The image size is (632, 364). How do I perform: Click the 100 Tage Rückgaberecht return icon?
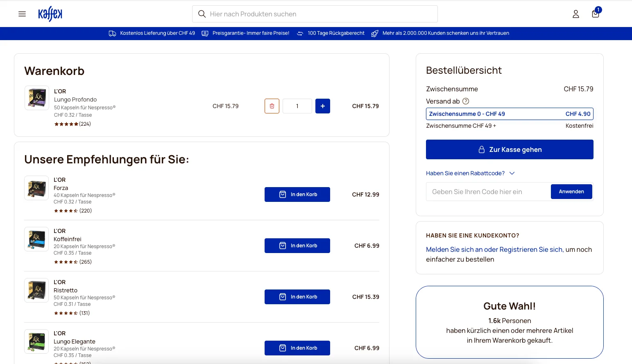point(299,33)
